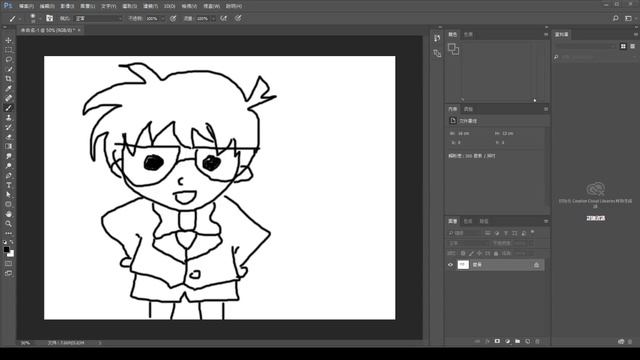Open the Edit Toolbar three-dots button
Image resolution: width=640 pixels, height=360 pixels.
pos(8,233)
